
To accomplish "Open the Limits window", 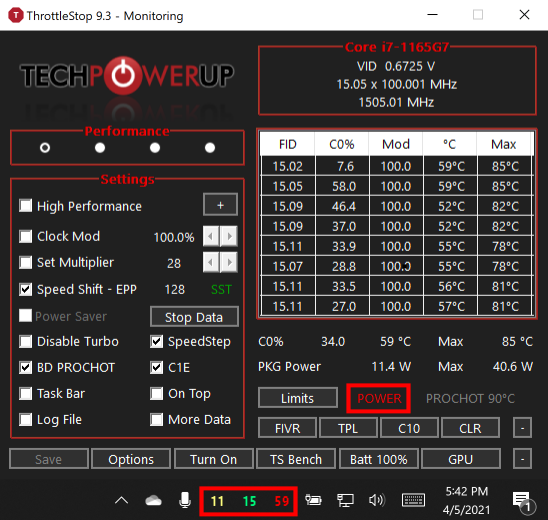I will click(298, 398).
